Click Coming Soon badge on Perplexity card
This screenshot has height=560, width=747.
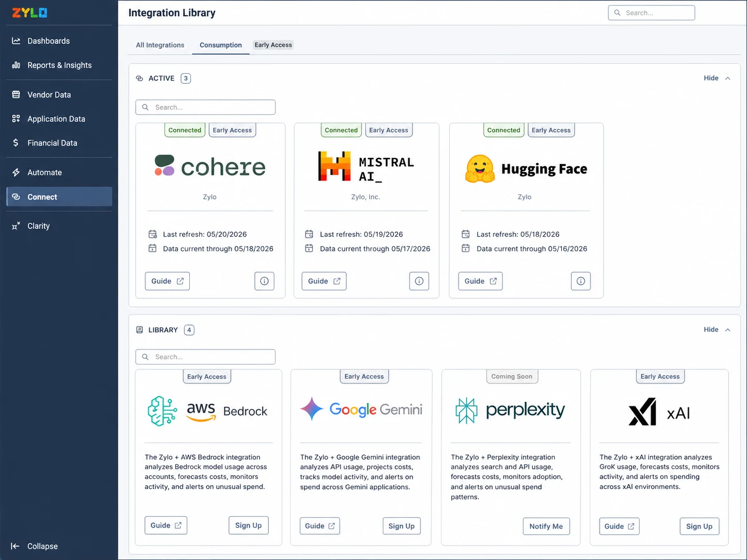point(512,376)
